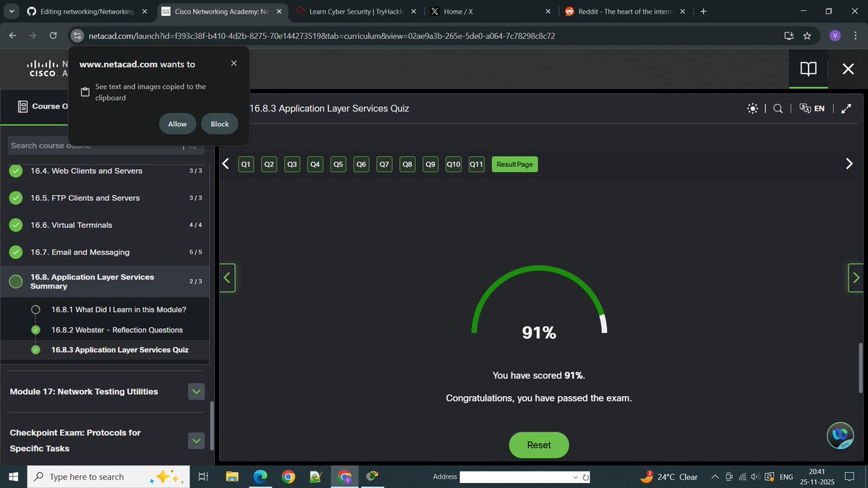
Task: Jump to question Q9
Action: click(x=431, y=164)
